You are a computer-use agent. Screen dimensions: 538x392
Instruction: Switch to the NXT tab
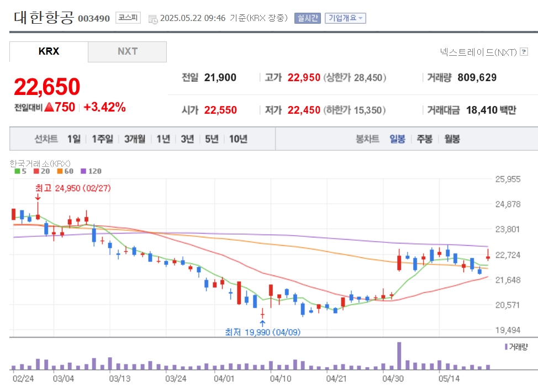(127, 51)
